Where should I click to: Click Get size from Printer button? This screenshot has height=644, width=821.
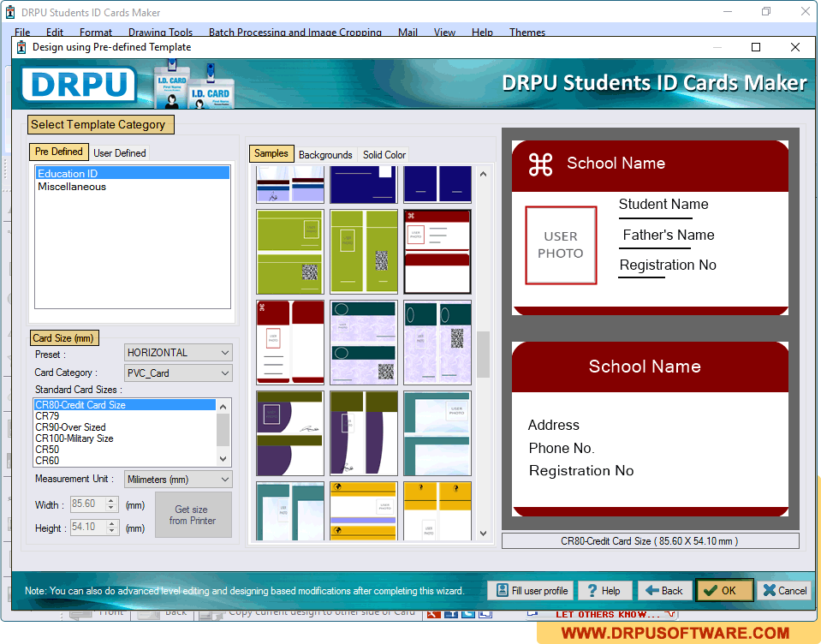pyautogui.click(x=193, y=515)
